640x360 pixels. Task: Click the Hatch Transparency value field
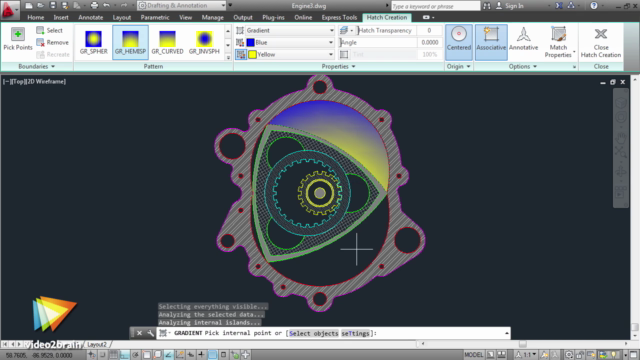pos(429,30)
